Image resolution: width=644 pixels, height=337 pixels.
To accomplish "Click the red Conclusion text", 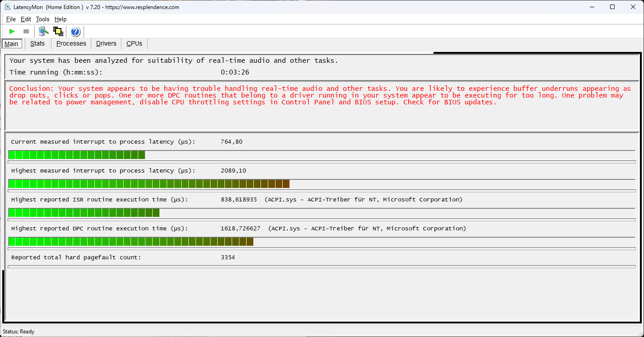I will click(316, 95).
